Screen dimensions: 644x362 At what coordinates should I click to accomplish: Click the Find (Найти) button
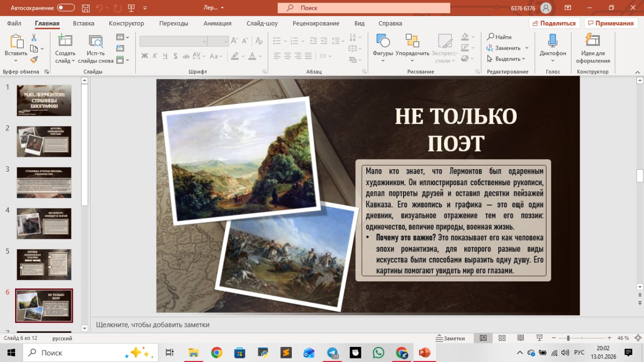[x=499, y=37]
